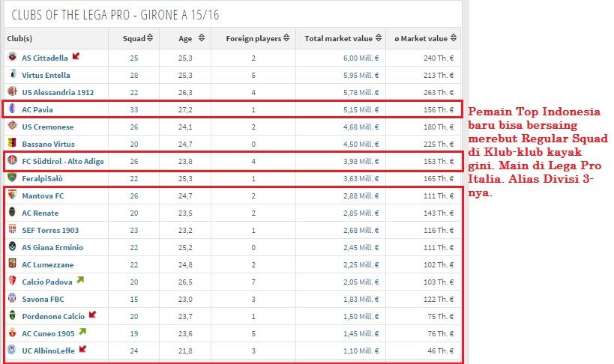Click the Savona FBC club crest icon
Screen dimensions: 614x364
13,298
